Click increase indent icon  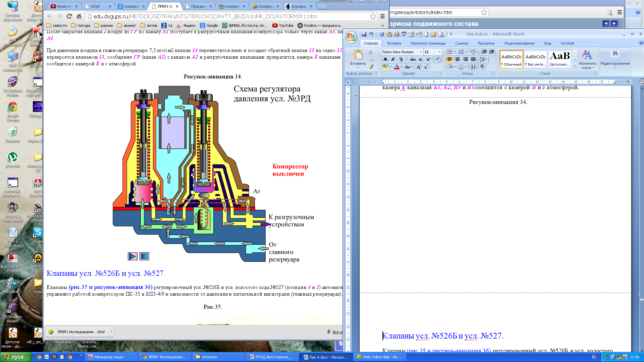click(491, 52)
